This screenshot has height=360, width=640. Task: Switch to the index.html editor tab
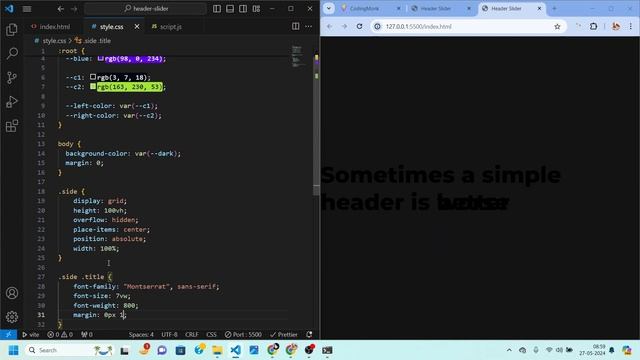51,27
